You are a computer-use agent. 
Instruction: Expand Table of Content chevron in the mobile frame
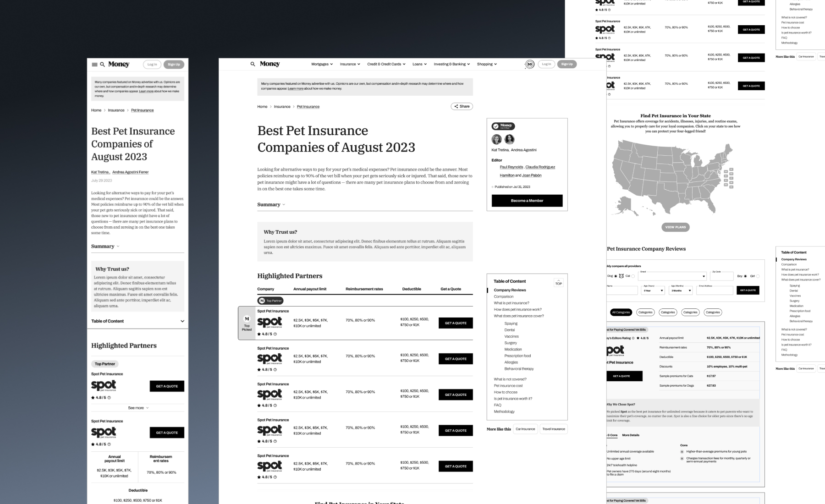pyautogui.click(x=182, y=321)
